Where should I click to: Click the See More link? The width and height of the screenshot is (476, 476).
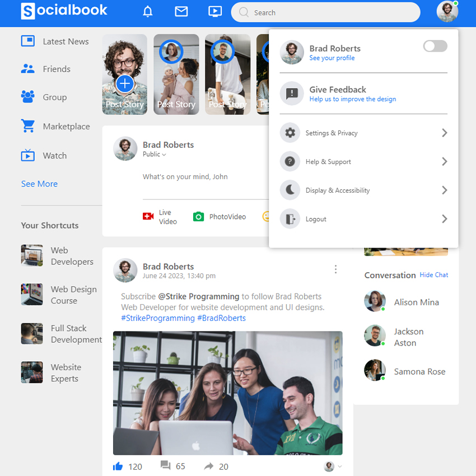(x=39, y=184)
